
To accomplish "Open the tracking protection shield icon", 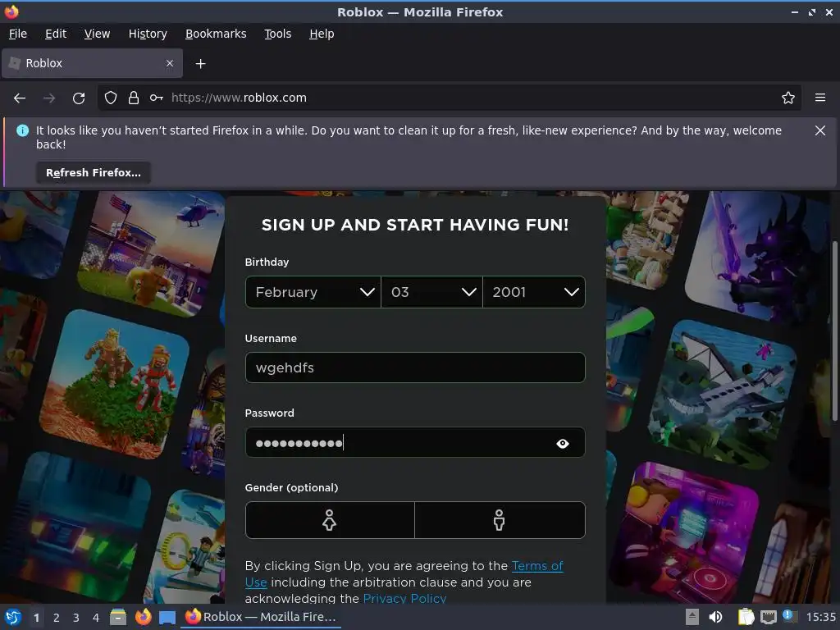I will click(x=111, y=98).
